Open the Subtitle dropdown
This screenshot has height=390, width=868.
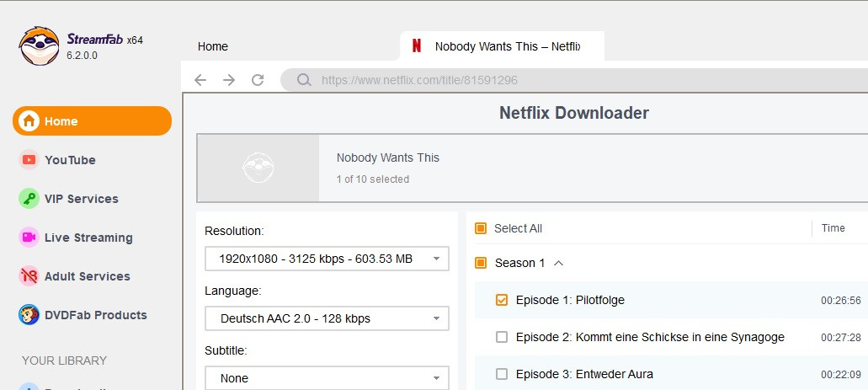point(327,378)
